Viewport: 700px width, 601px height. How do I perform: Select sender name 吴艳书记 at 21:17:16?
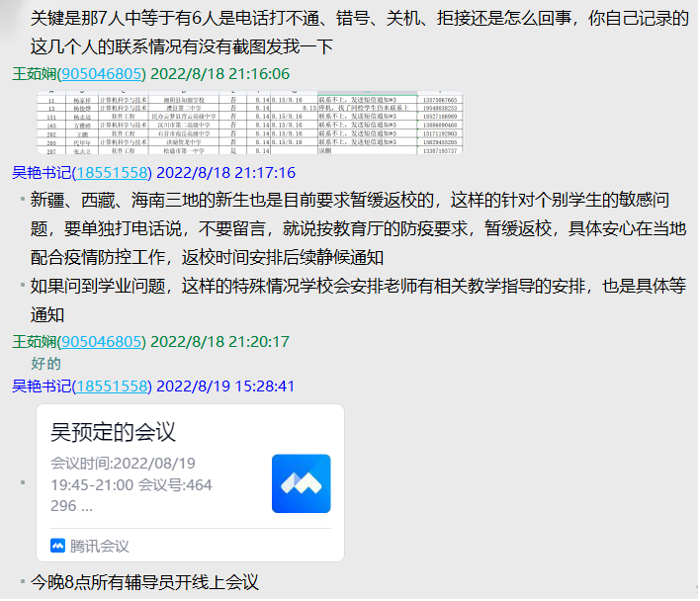(x=35, y=173)
